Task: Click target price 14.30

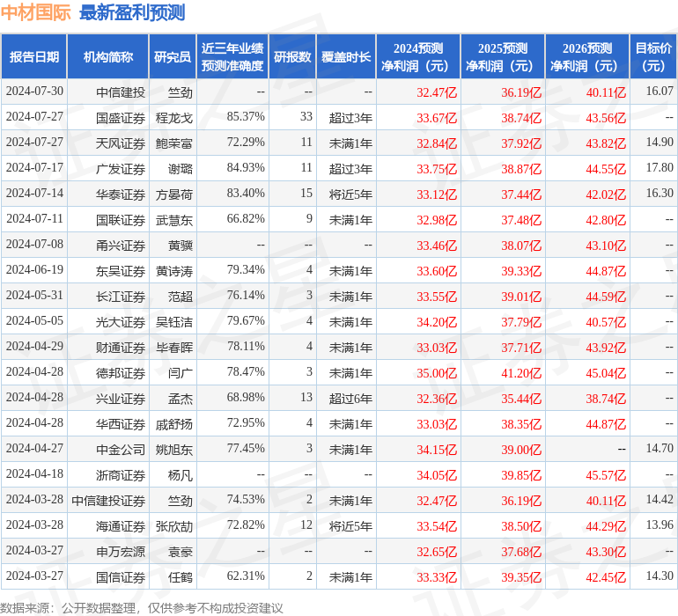Action: 660,576
